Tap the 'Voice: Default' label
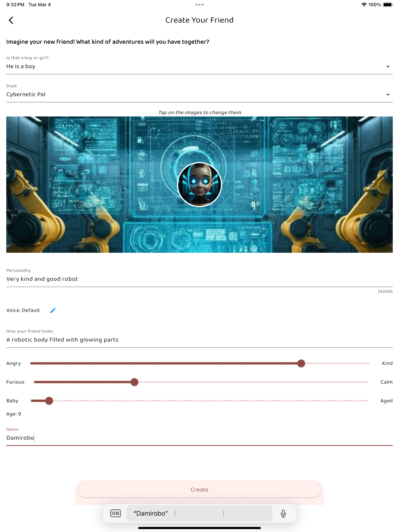Screen dimensions: 399x532 coord(23,310)
